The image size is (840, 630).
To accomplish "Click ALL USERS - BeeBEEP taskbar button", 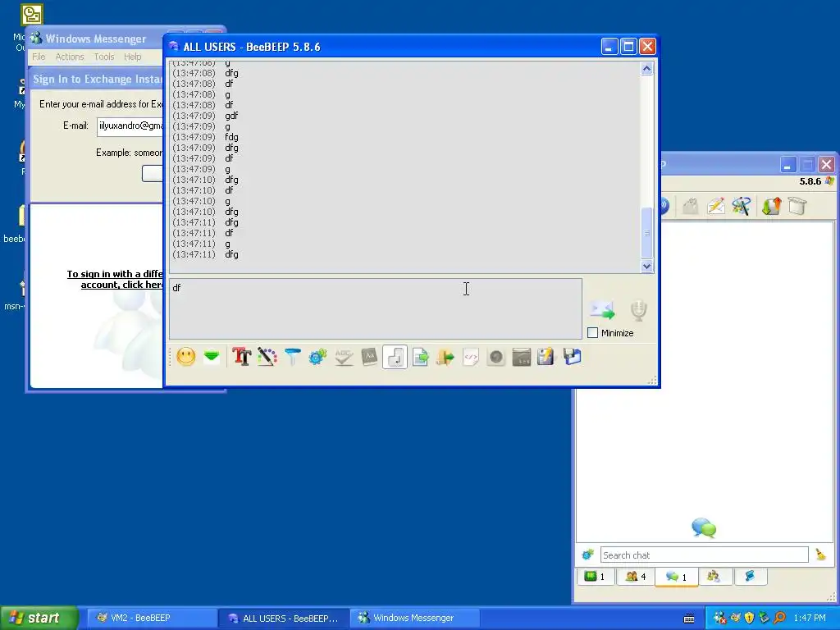I will [x=284, y=619].
